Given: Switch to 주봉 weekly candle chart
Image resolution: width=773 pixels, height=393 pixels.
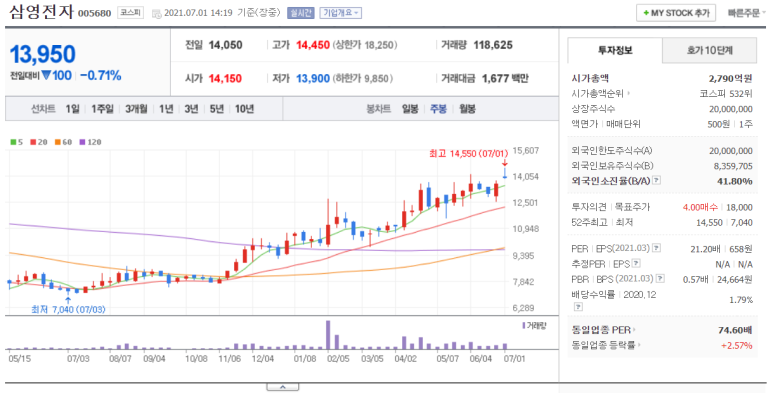Looking at the screenshot, I should coord(438,109).
